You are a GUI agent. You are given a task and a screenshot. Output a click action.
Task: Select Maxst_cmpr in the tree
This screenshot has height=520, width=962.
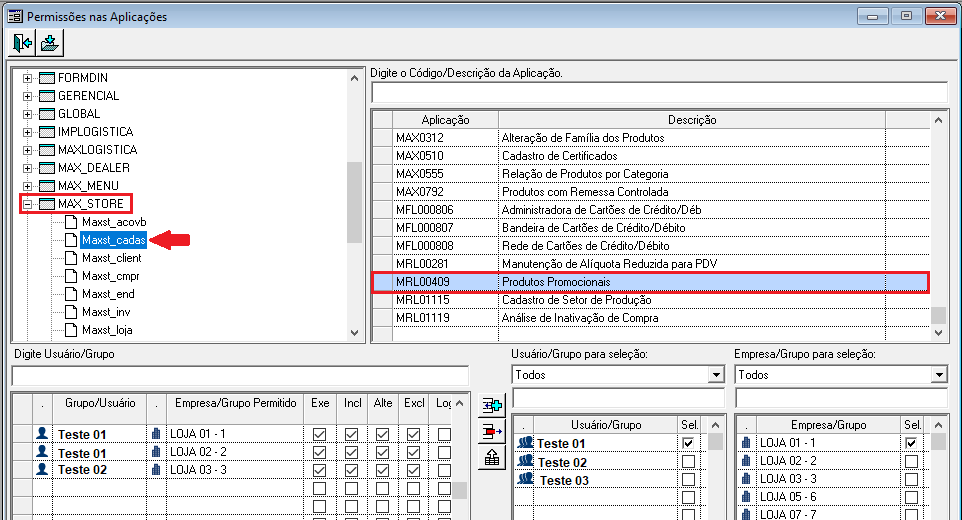pyautogui.click(x=111, y=276)
